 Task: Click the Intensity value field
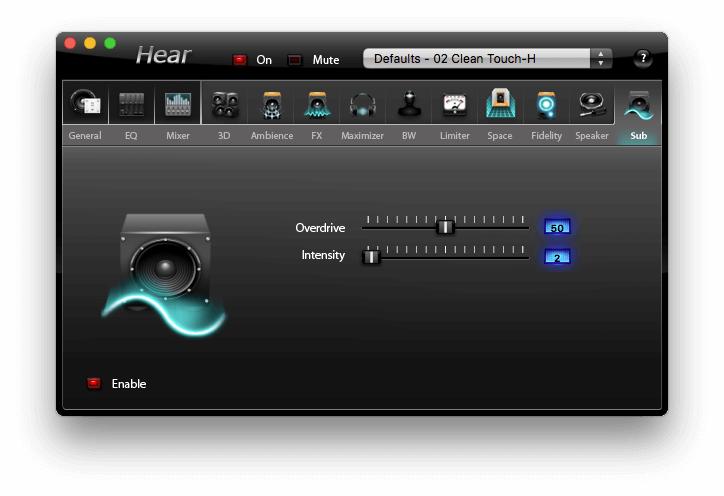[557, 257]
